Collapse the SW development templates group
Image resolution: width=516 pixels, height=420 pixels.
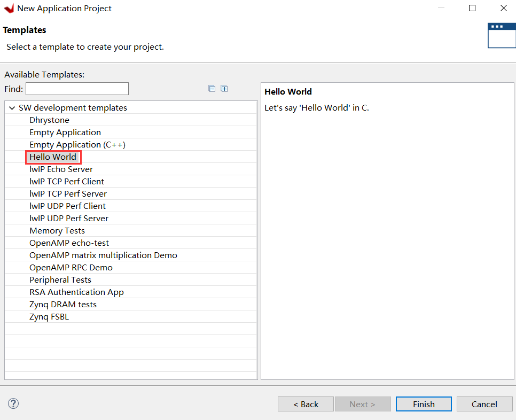12,108
